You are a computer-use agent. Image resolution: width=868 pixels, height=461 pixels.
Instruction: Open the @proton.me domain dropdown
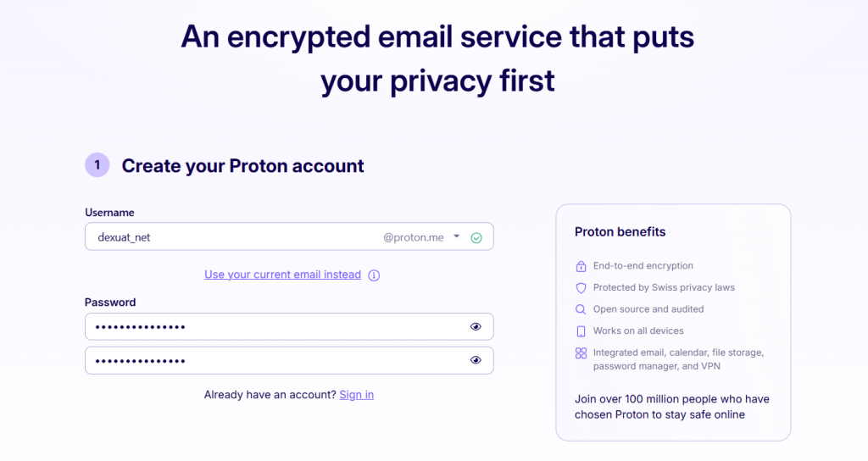(x=414, y=238)
